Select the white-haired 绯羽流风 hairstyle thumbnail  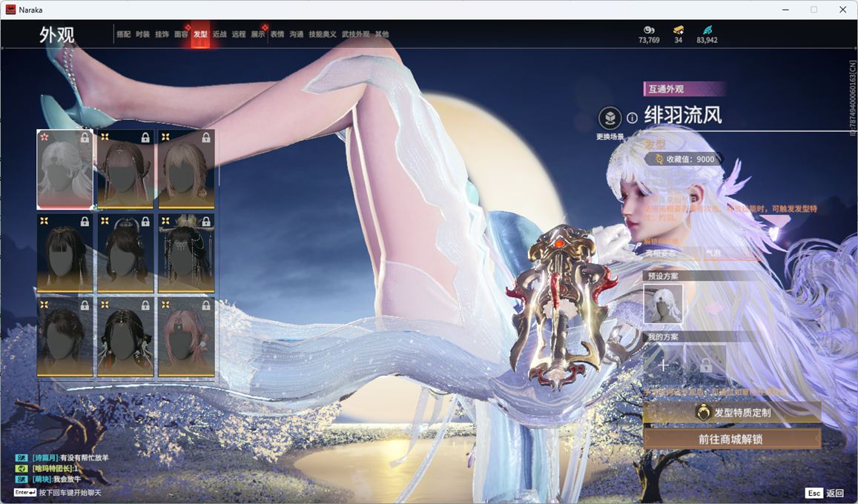click(x=65, y=170)
